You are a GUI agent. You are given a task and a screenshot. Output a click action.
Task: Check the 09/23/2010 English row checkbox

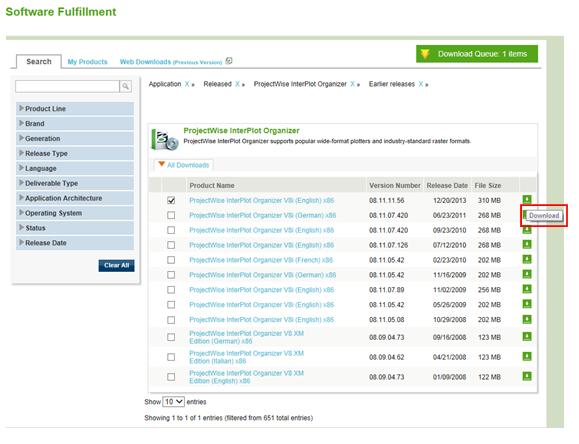pos(171,230)
